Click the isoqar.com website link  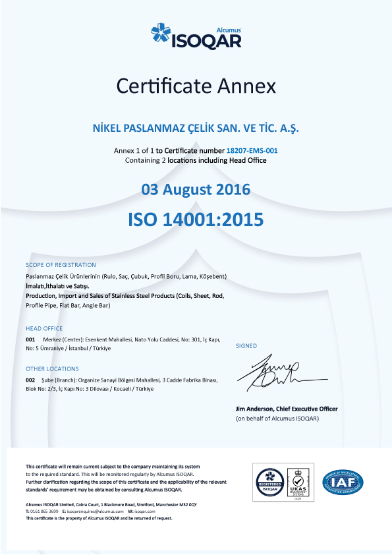pos(145,511)
